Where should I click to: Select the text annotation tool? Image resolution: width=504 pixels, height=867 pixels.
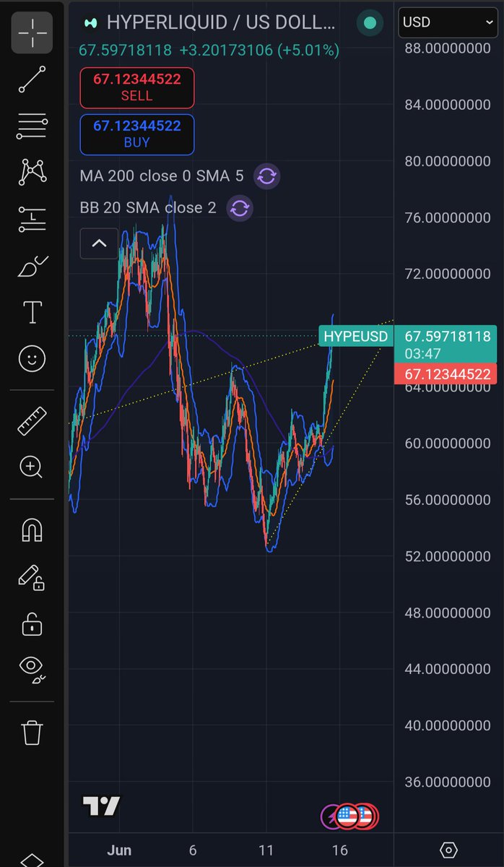(32, 313)
